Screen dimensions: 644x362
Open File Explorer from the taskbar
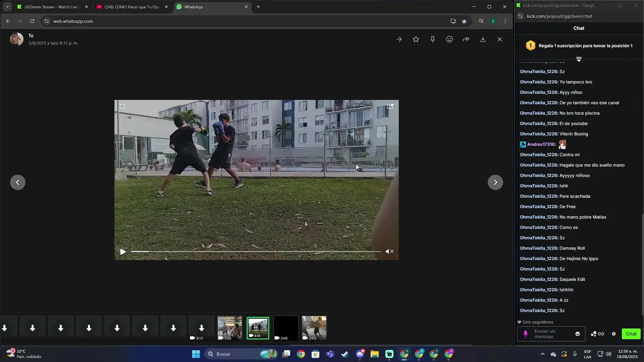tap(374, 354)
